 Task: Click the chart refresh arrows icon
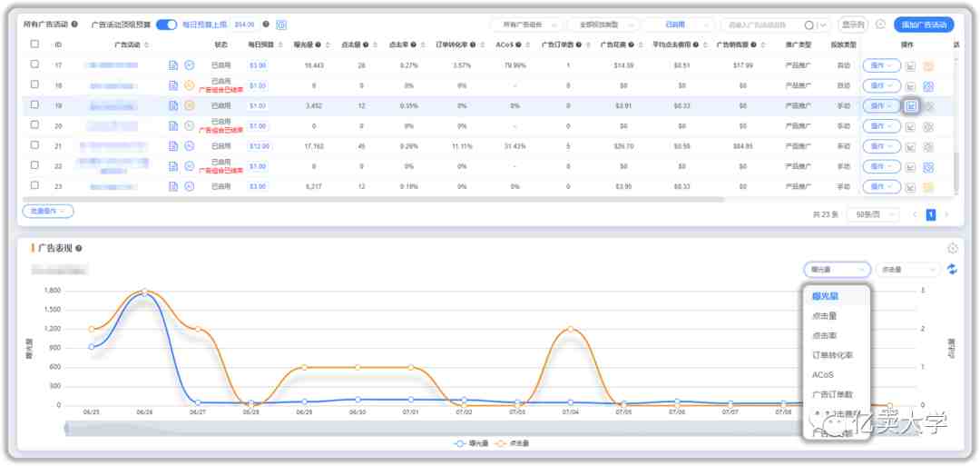[952, 270]
